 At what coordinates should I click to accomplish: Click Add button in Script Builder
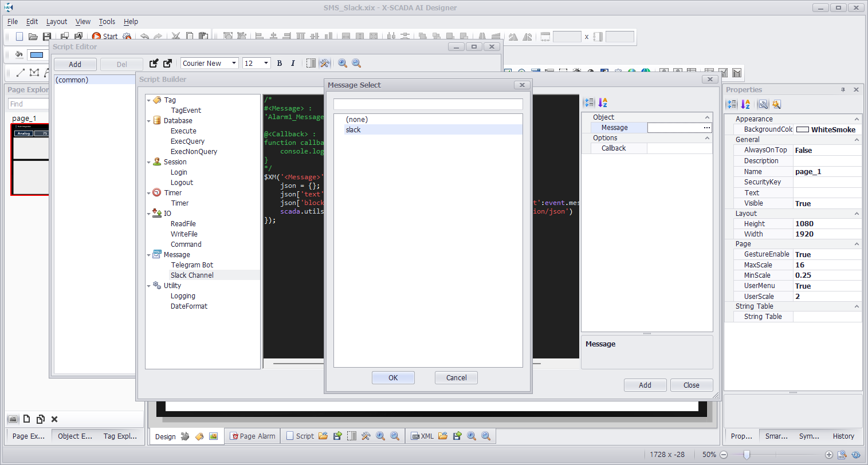(x=645, y=385)
